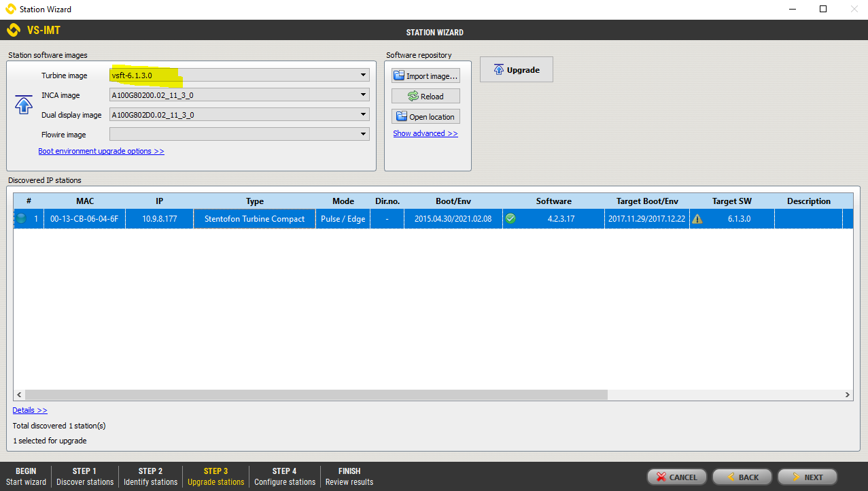This screenshot has width=868, height=491.
Task: Sort by Boot/Env column header
Action: [x=453, y=201]
